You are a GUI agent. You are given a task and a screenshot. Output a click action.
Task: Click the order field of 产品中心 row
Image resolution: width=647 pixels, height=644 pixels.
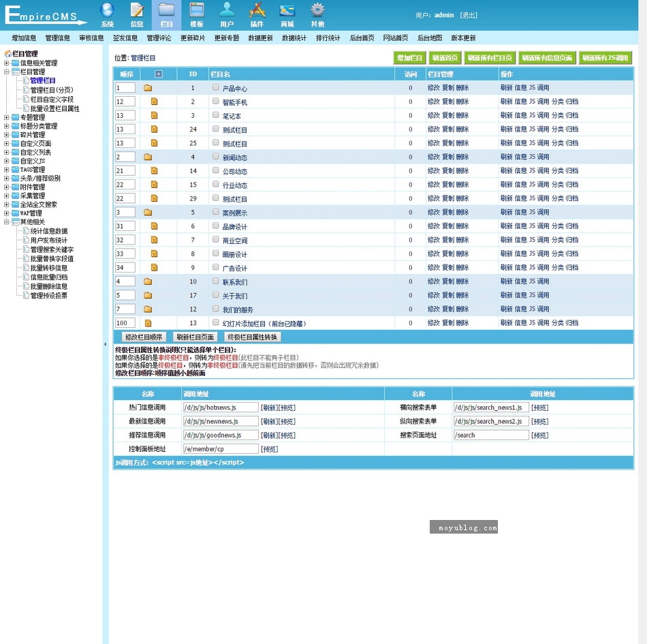point(125,87)
